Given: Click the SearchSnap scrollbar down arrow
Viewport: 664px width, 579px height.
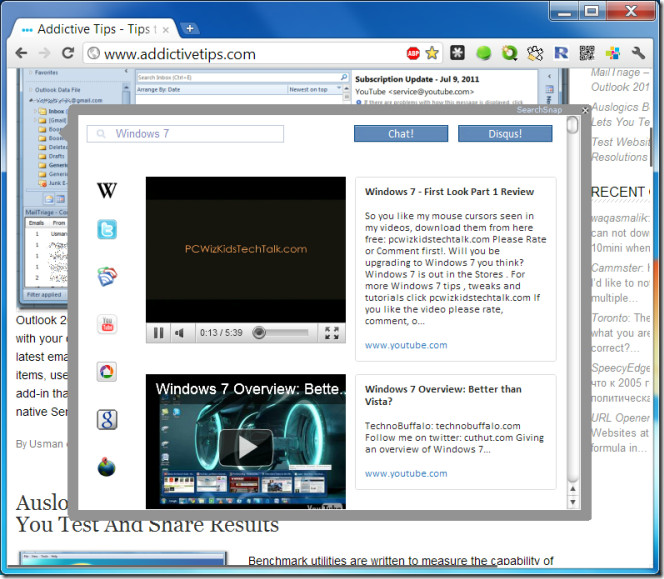Looking at the screenshot, I should click(x=573, y=502).
